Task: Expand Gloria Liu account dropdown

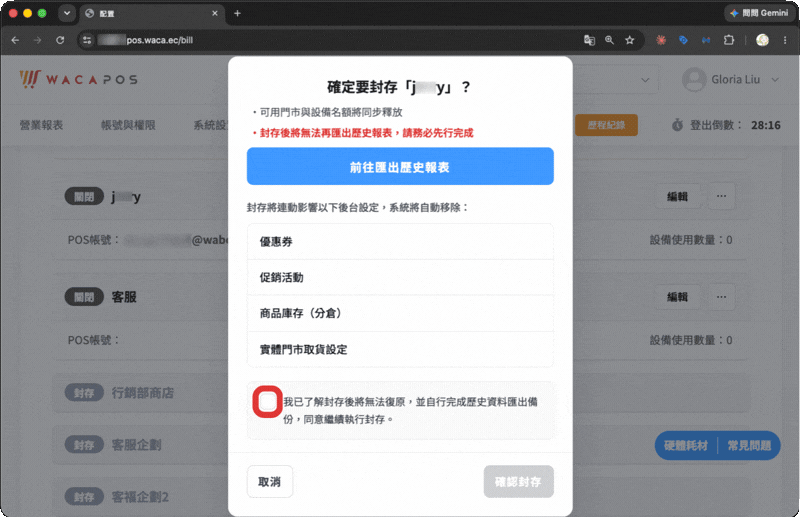Action: [x=775, y=80]
